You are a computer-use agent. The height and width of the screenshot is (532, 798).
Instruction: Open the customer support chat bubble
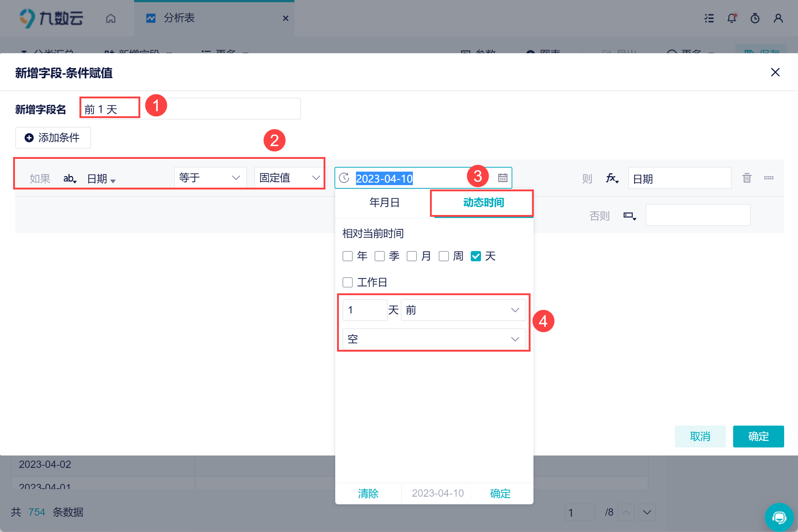pos(779,517)
